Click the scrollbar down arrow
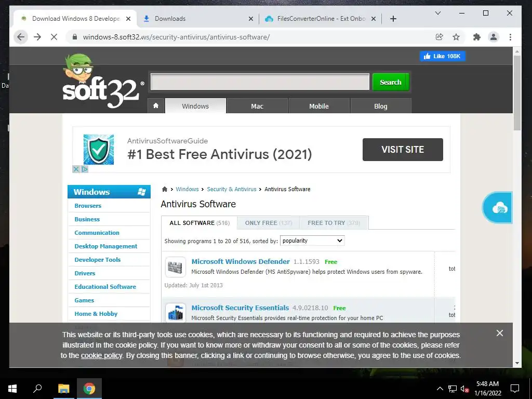 pyautogui.click(x=517, y=363)
